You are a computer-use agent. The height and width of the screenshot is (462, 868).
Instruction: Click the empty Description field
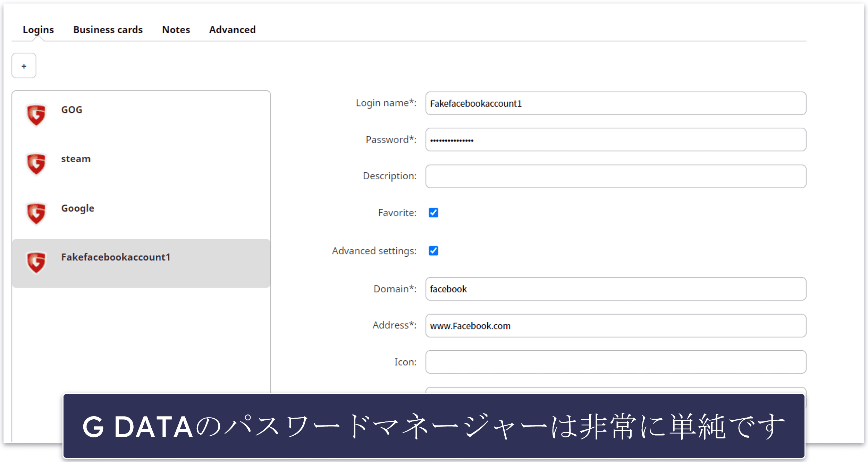point(616,177)
